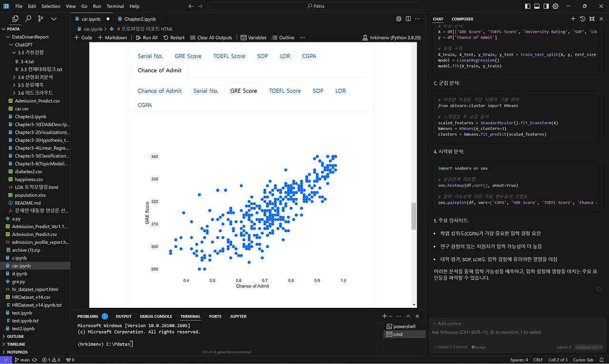Add a new Code cell
The width and height of the screenshot is (609, 364).
point(84,38)
